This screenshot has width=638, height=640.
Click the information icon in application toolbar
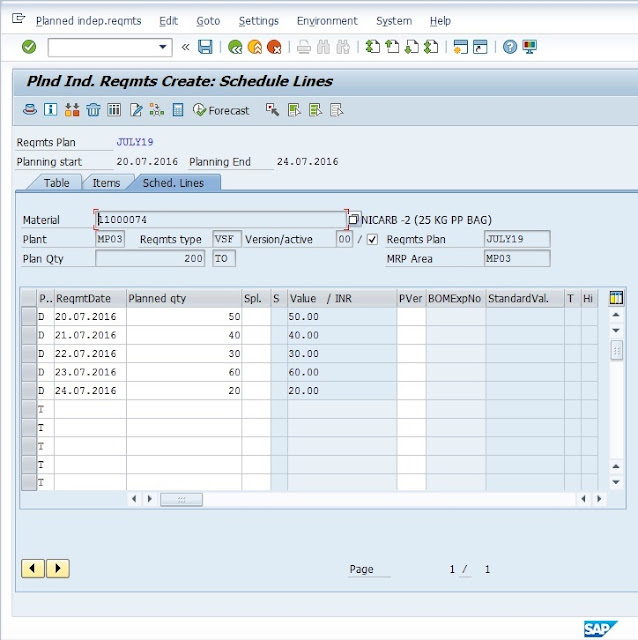[51, 110]
